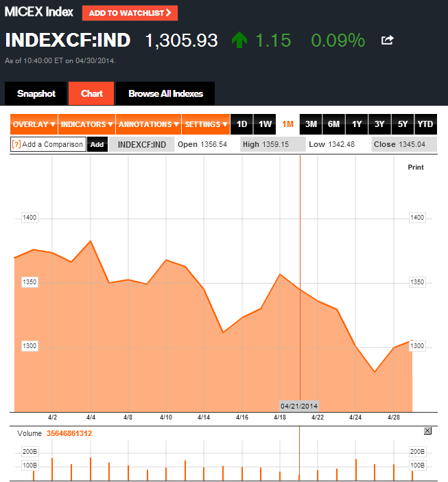Open the Browse All Indexes tab
Screen dimensions: 448x482
click(x=165, y=93)
